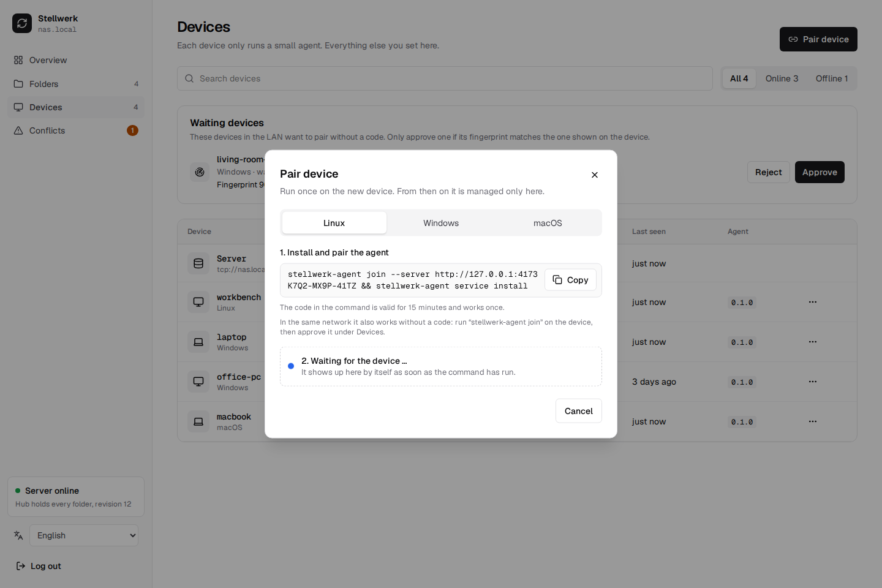The height and width of the screenshot is (588, 882).
Task: Cancel the Pair device dialog
Action: (x=578, y=411)
